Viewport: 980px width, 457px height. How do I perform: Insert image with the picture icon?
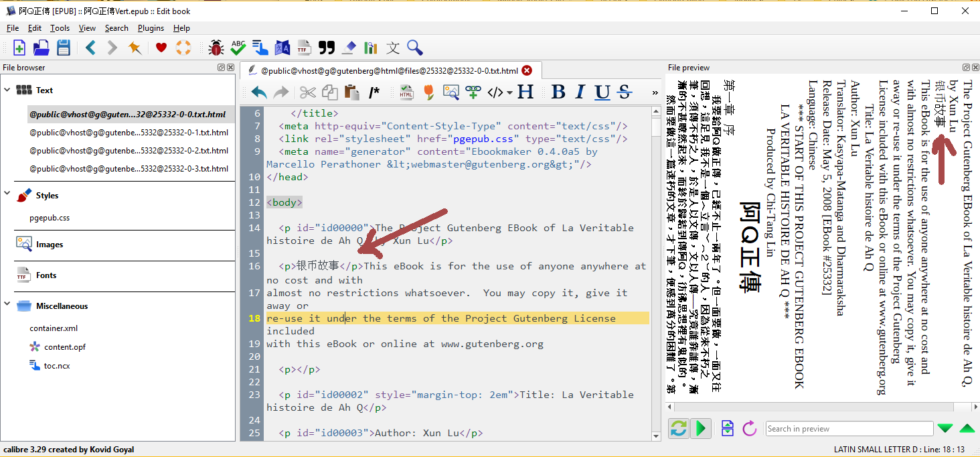click(x=451, y=92)
